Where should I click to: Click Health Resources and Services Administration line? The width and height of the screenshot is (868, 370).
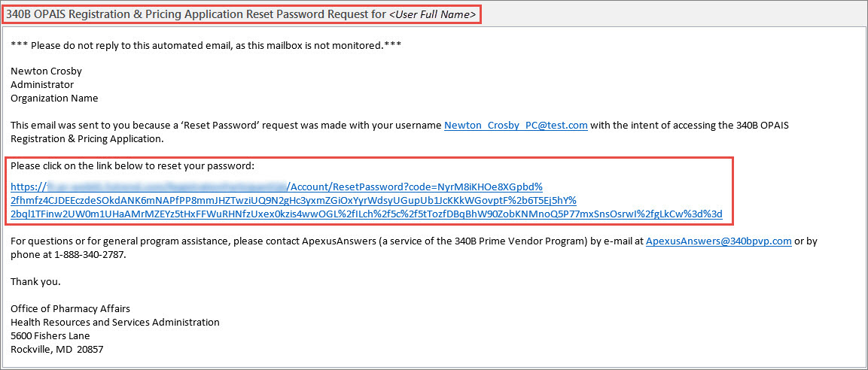click(x=114, y=323)
